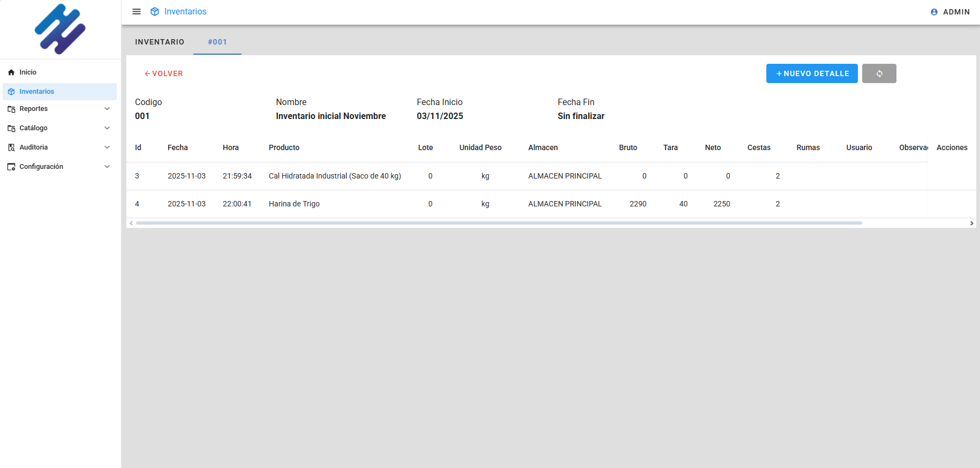This screenshot has width=980, height=468.
Task: Expand the Auditoria menu chevron
Action: coord(107,147)
